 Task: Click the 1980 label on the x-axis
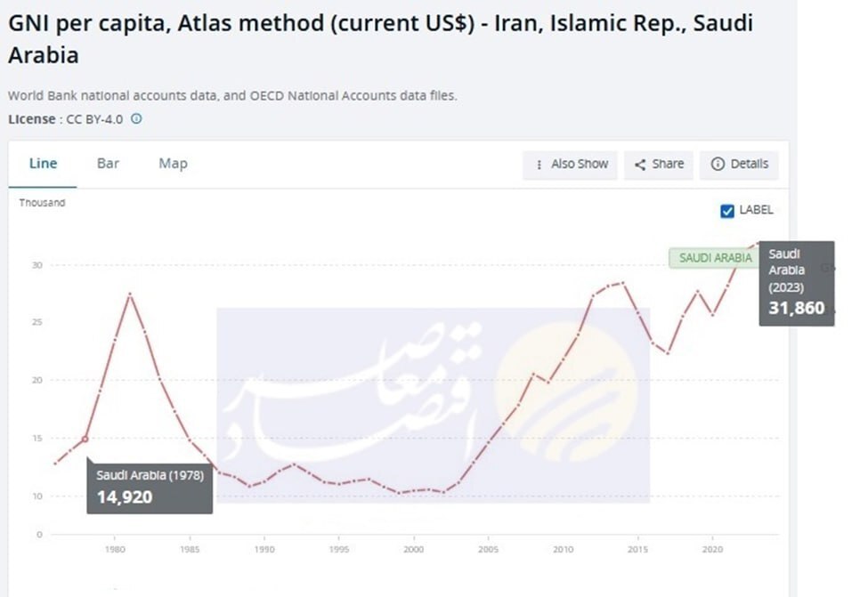114,551
